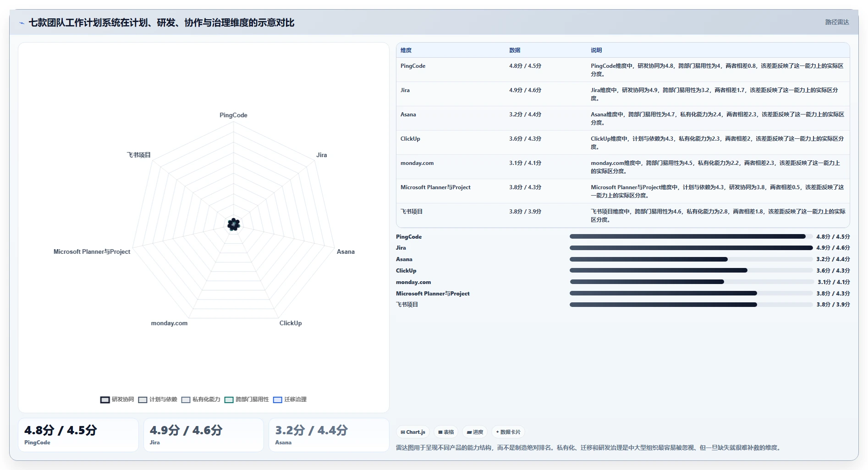The width and height of the screenshot is (868, 470).
Task: Click the ClickUp维度中 description text
Action: pos(717,143)
